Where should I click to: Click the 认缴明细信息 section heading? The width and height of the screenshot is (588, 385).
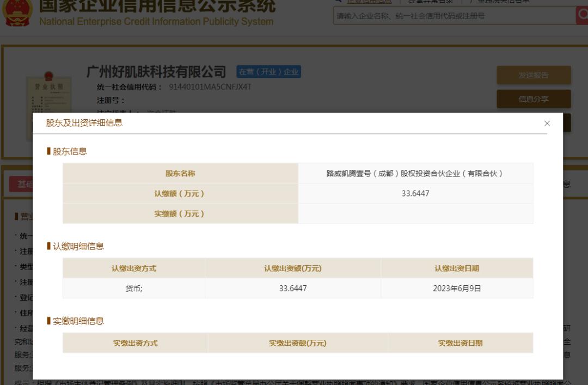point(78,246)
